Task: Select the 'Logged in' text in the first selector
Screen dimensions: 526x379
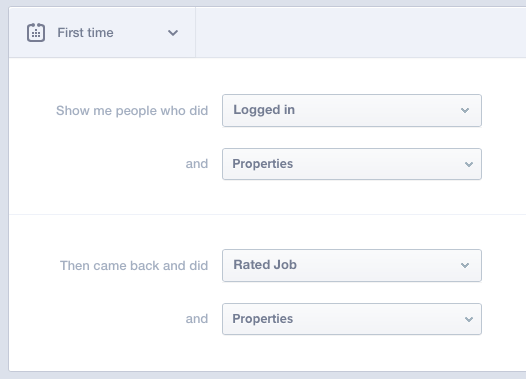Action: click(x=264, y=110)
